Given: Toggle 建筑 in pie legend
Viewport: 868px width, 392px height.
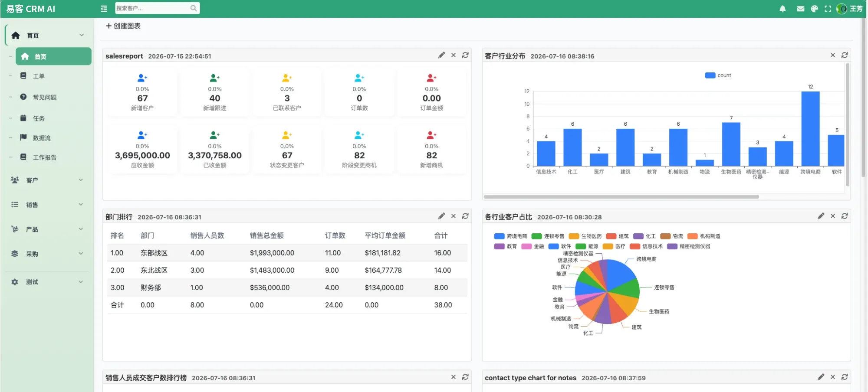Looking at the screenshot, I should (617, 236).
